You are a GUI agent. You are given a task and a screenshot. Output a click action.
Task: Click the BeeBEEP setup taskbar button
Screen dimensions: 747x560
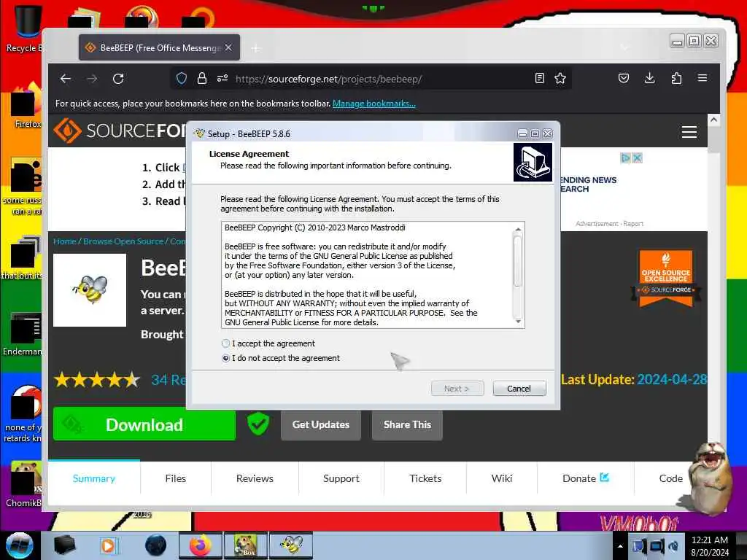[292, 545]
